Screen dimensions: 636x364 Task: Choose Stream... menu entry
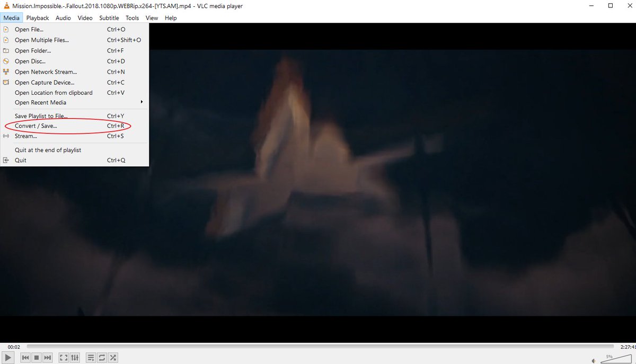[x=74, y=136]
